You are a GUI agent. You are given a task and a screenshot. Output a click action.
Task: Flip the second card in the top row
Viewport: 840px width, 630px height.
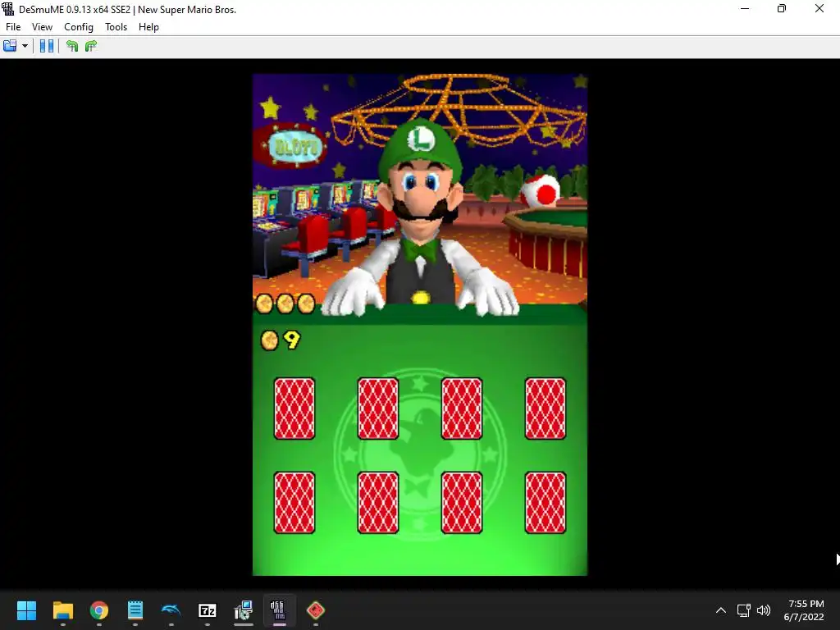pyautogui.click(x=377, y=409)
